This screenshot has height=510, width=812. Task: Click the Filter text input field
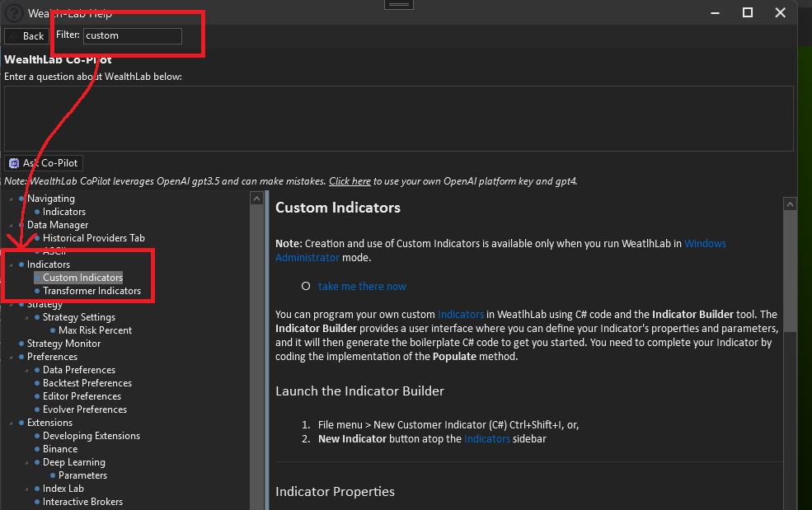(x=132, y=35)
